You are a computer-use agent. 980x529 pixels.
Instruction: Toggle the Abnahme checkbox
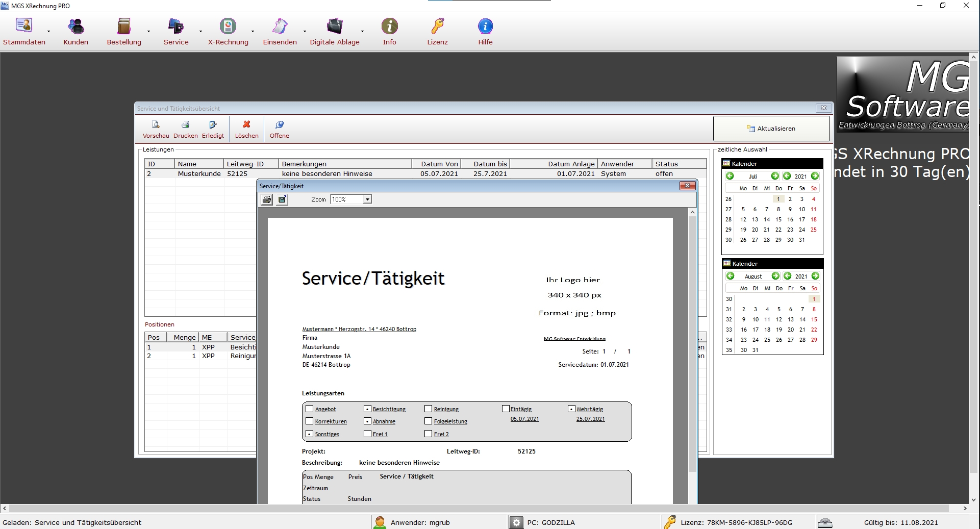(x=367, y=421)
